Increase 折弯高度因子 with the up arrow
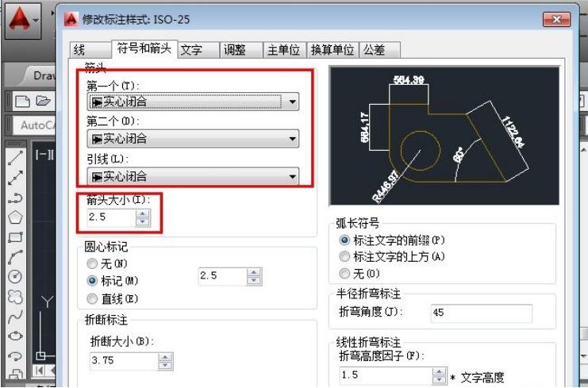 (x=439, y=371)
